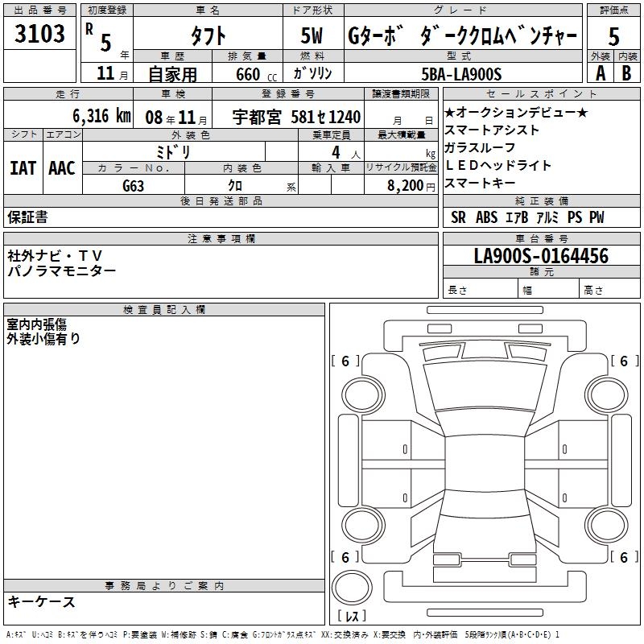644x644 pixels.
Task: Select the 事務局よりご案内 header
Action: 164,586
